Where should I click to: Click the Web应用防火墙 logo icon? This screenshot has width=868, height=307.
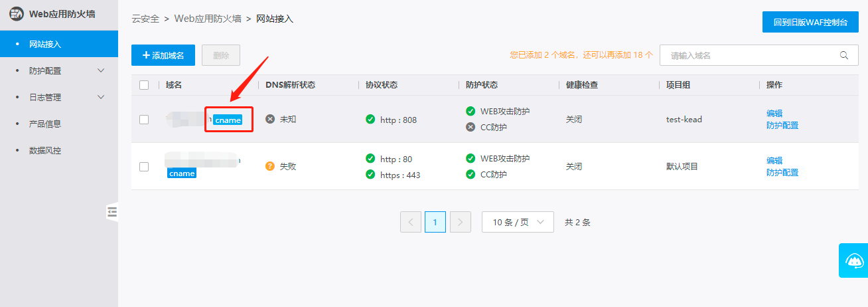click(x=16, y=13)
